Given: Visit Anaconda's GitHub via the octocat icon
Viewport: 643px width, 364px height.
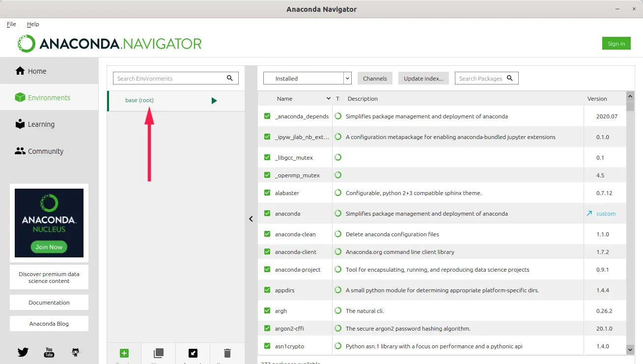Looking at the screenshot, I should point(75,352).
